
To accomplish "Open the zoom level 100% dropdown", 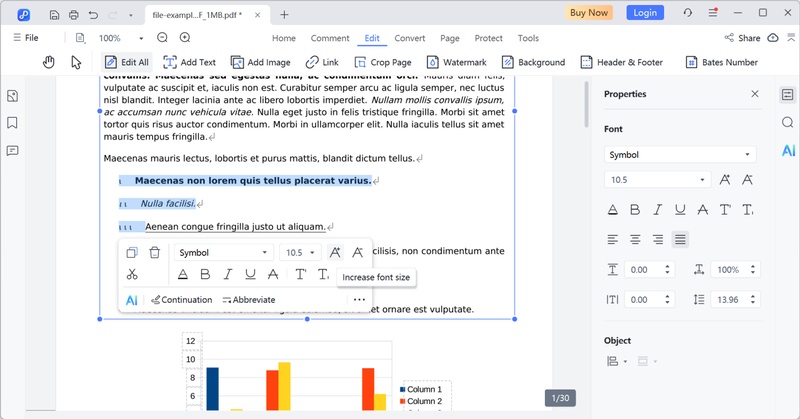I will 141,38.
